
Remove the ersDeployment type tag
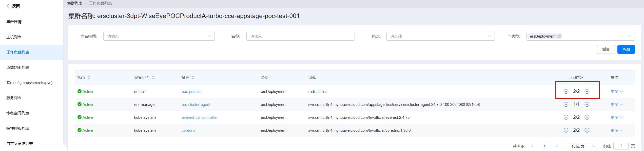click(x=559, y=36)
